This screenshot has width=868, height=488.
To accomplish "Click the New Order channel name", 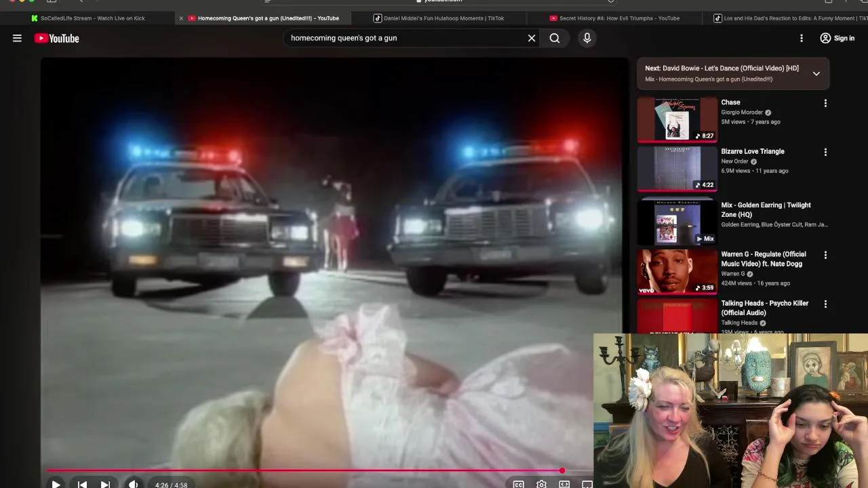I will (734, 161).
